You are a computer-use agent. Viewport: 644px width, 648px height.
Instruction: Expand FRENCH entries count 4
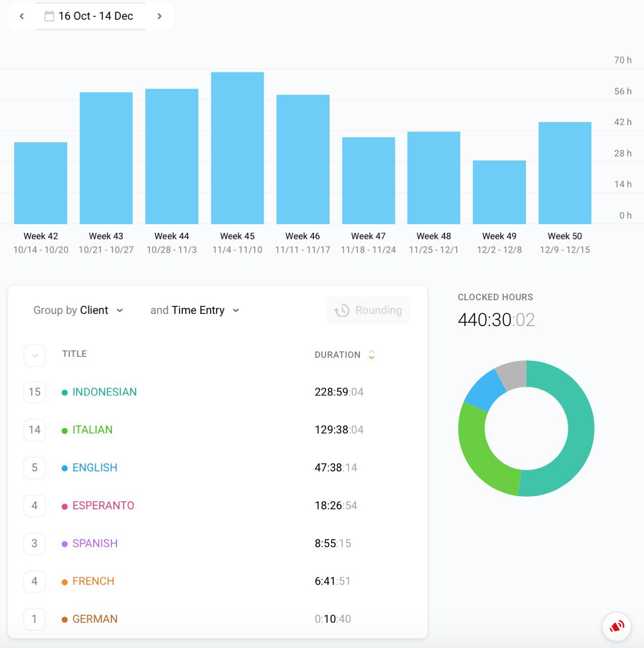click(x=34, y=581)
